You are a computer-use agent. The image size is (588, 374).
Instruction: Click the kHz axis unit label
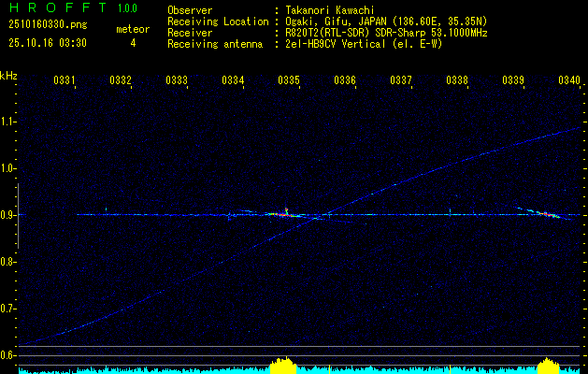(x=8, y=76)
